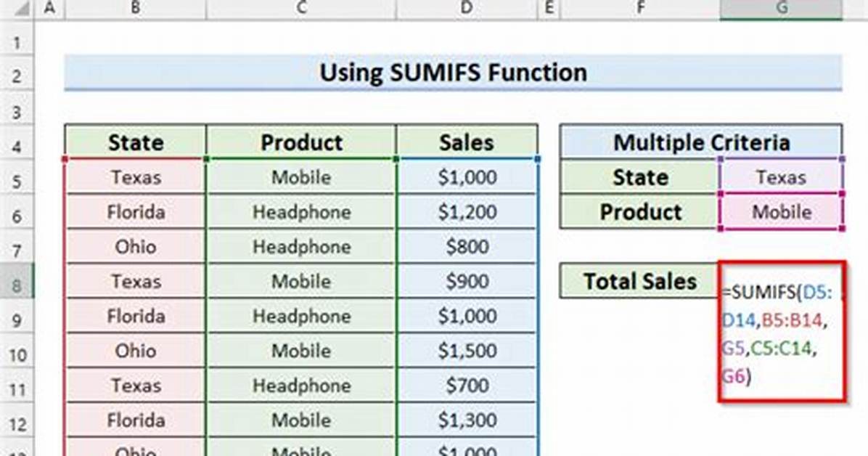Select column D header
This screenshot has width=868, height=456.
[x=467, y=8]
